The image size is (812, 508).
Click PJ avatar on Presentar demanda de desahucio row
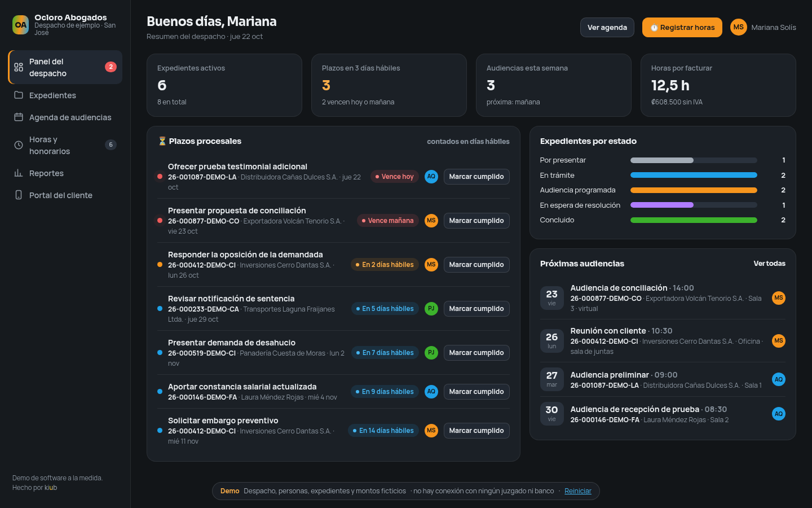coord(431,353)
